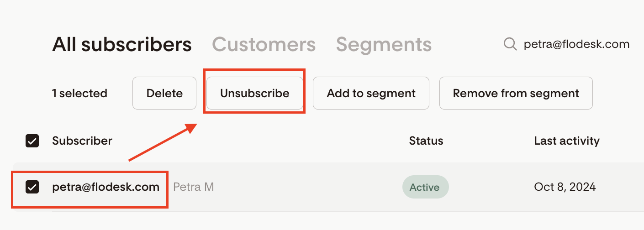Uncheck the petra@flodesk.com row checkbox
This screenshot has height=230, width=644.
[x=32, y=187]
